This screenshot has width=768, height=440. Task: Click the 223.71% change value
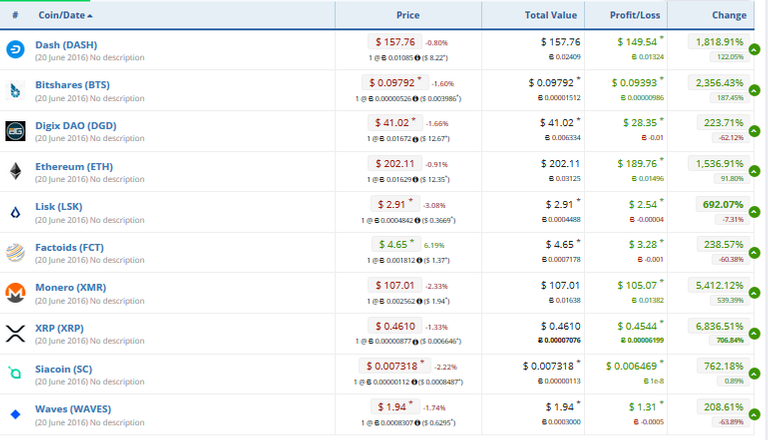723,122
